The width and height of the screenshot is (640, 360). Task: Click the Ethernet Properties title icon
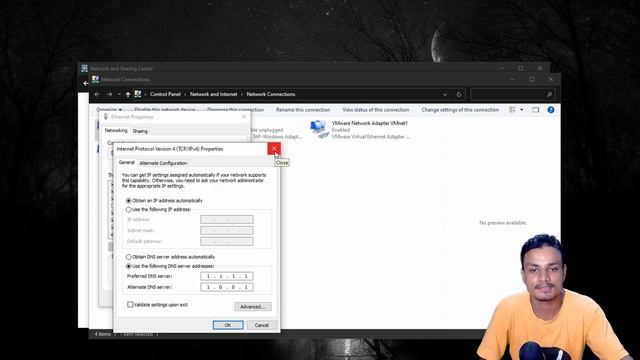tap(106, 117)
